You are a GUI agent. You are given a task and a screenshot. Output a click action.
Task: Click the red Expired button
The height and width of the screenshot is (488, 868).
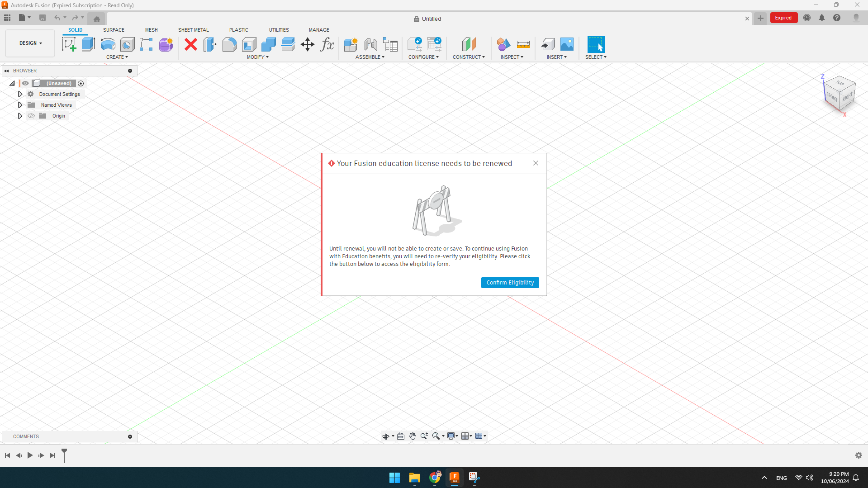coord(783,18)
